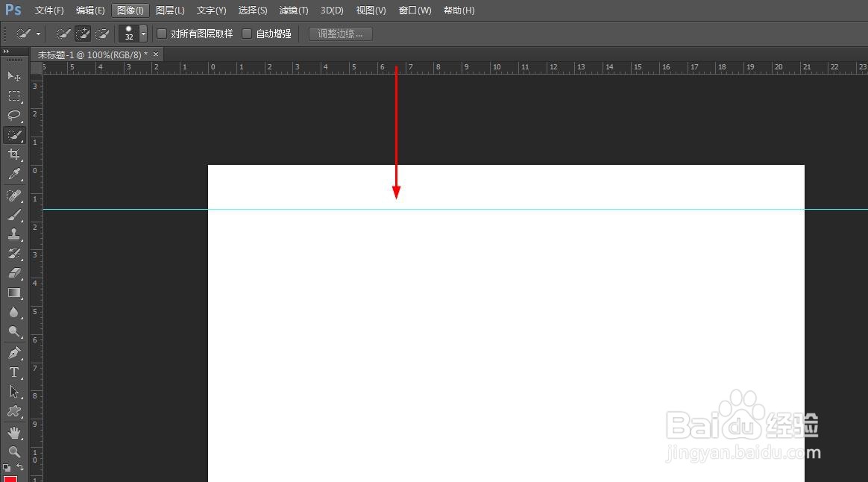868x482 pixels.
Task: Select the Horizontal Type tool
Action: click(14, 372)
